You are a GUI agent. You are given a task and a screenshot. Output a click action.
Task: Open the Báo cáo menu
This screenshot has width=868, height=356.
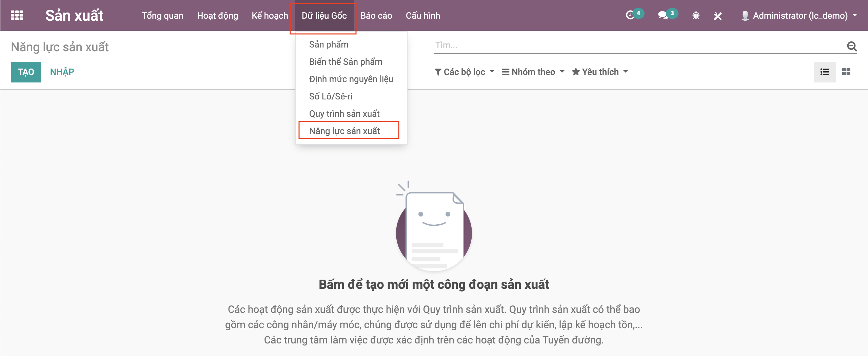tap(376, 16)
